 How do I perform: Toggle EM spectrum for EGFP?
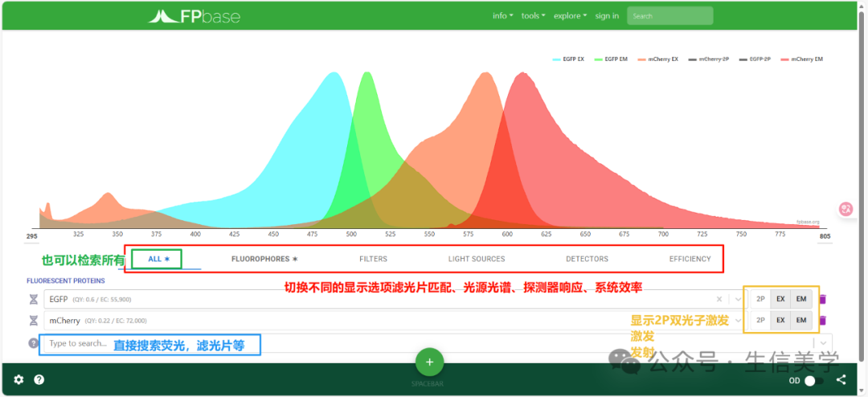(x=801, y=299)
